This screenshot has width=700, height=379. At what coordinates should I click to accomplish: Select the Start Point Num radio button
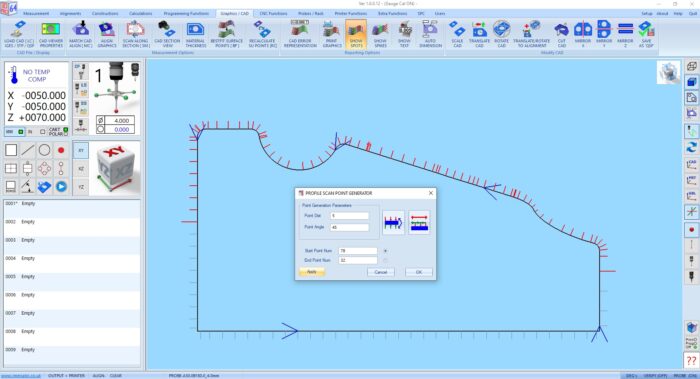pos(385,251)
